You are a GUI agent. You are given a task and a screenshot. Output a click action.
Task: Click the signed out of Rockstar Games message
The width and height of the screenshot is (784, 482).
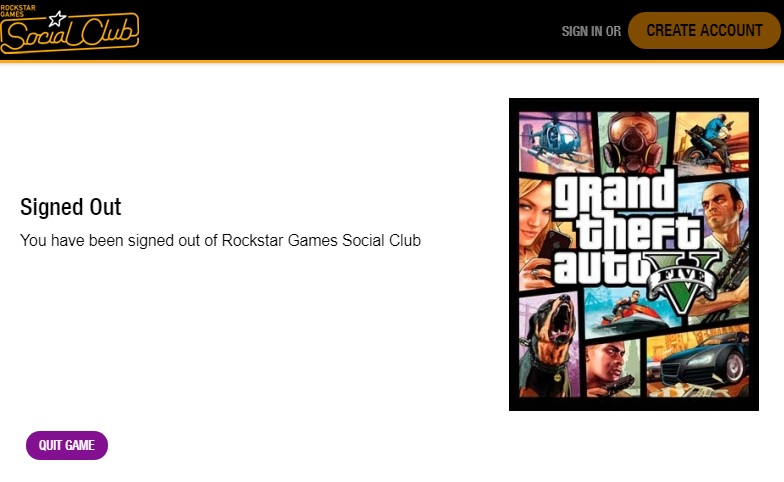coord(220,240)
